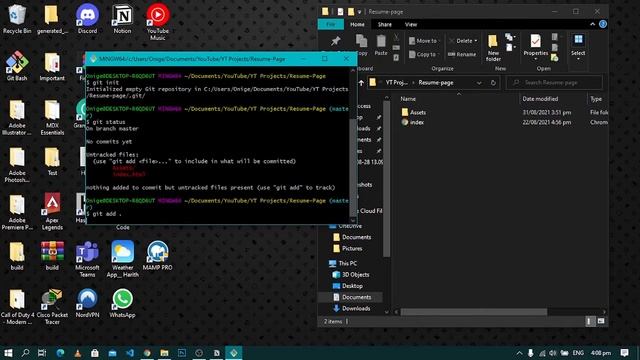Sort by the Name column header
Image resolution: width=640 pixels, height=360 pixels.
click(x=408, y=99)
